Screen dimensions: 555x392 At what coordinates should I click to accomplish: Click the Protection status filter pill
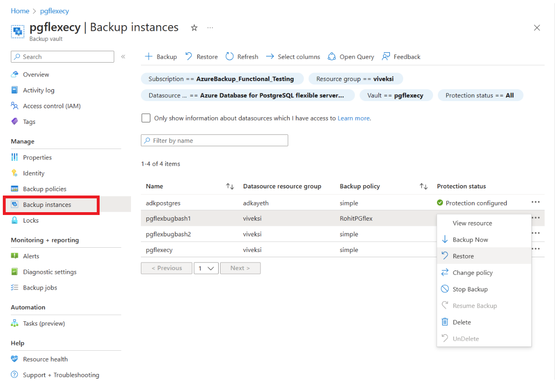click(480, 95)
